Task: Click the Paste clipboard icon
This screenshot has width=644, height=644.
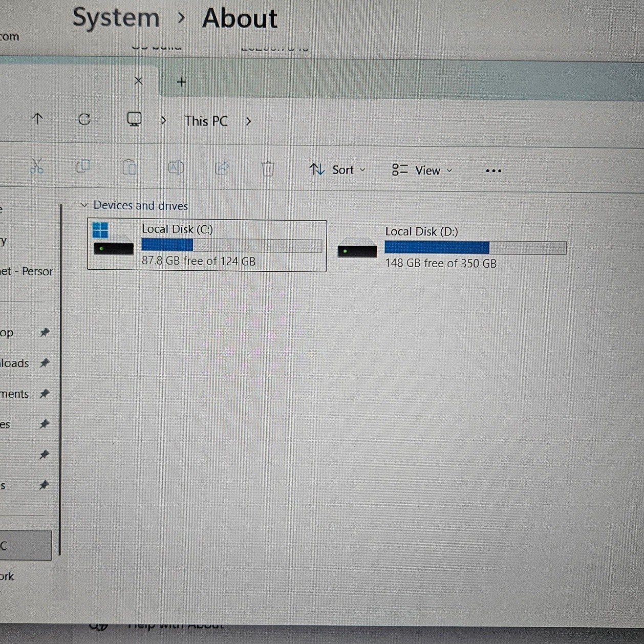Action: (130, 167)
